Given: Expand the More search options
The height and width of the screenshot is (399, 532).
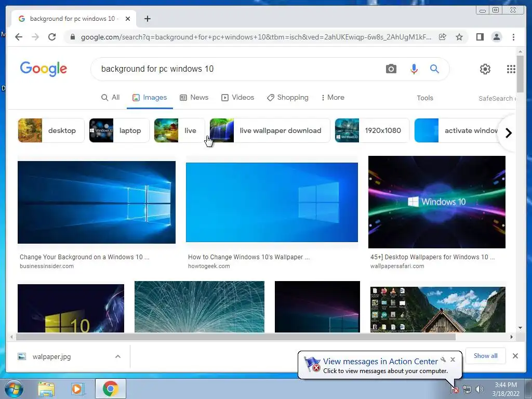Looking at the screenshot, I should (333, 98).
